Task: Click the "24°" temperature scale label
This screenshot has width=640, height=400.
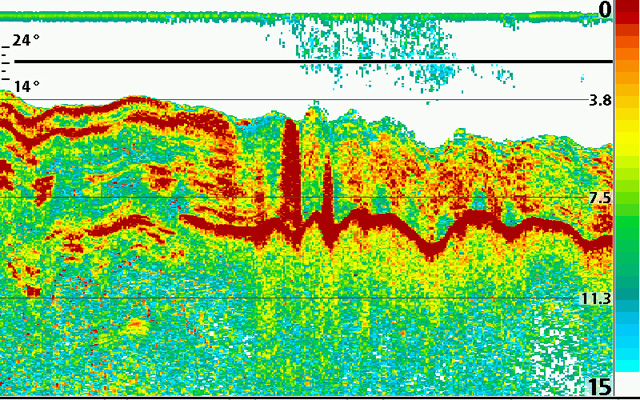Action: tap(26, 40)
